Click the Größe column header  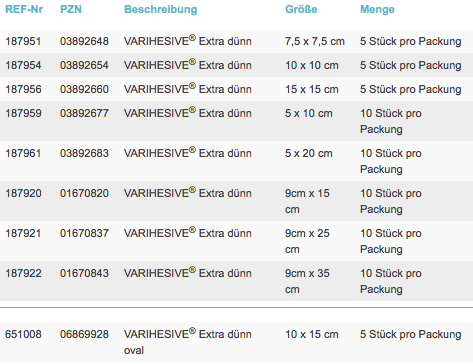tap(301, 9)
